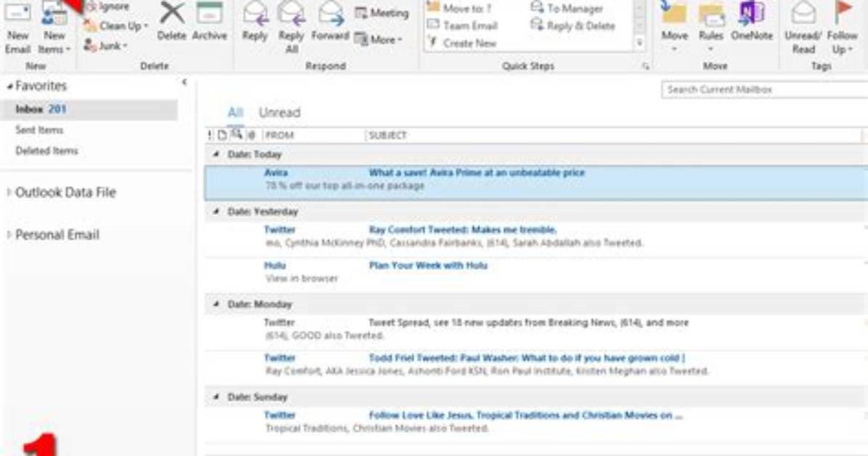Run the Move to: ? quick step
Viewport: 868px width, 456px height.
459,8
